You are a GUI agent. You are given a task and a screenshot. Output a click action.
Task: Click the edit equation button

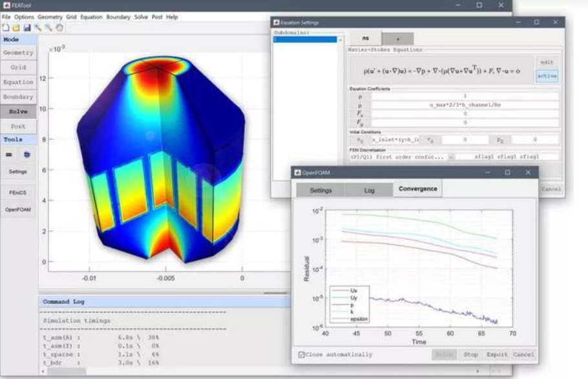pos(547,62)
